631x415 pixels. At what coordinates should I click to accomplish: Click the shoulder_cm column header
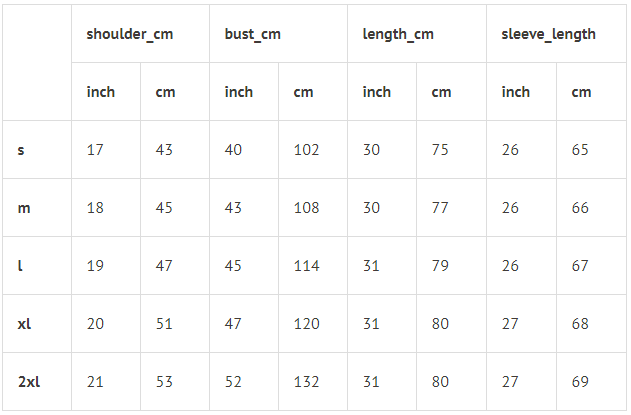129,34
